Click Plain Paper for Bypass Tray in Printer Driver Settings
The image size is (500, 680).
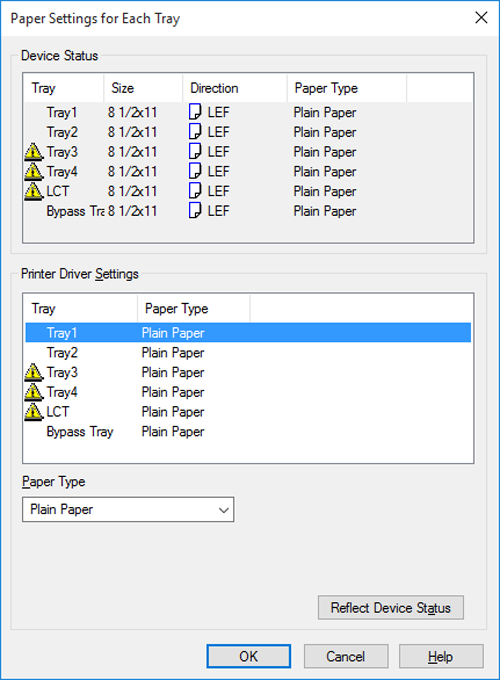[x=173, y=432]
